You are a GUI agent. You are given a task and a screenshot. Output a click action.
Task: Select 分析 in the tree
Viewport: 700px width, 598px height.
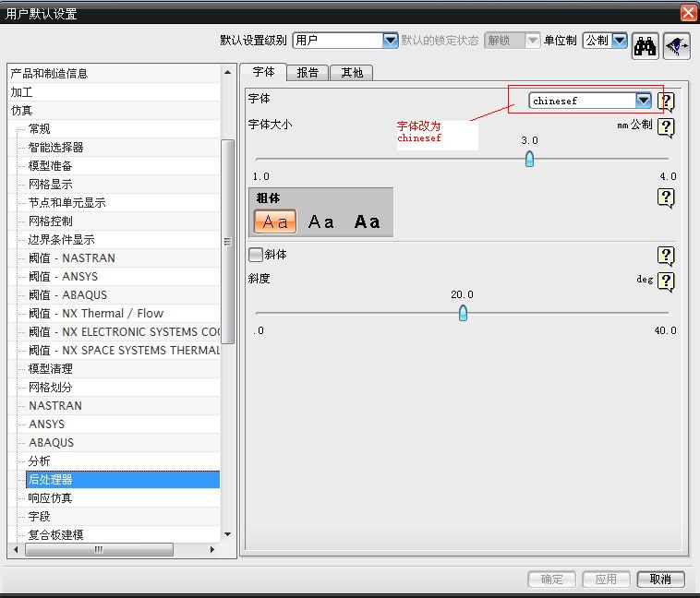[x=39, y=461]
